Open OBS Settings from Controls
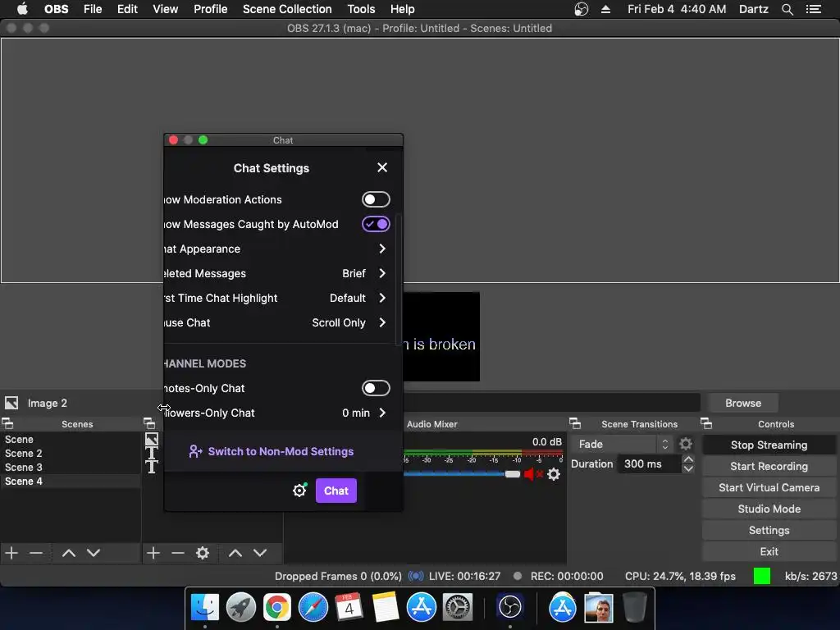 pos(769,531)
